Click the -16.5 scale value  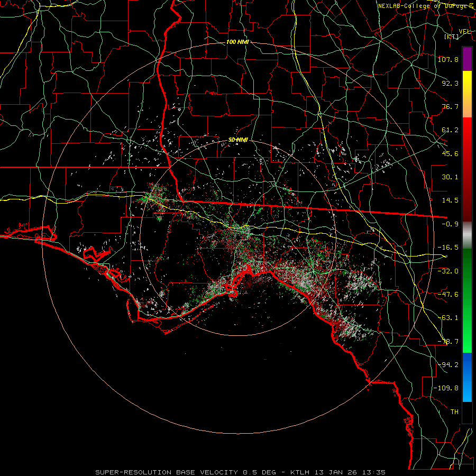[x=448, y=248]
